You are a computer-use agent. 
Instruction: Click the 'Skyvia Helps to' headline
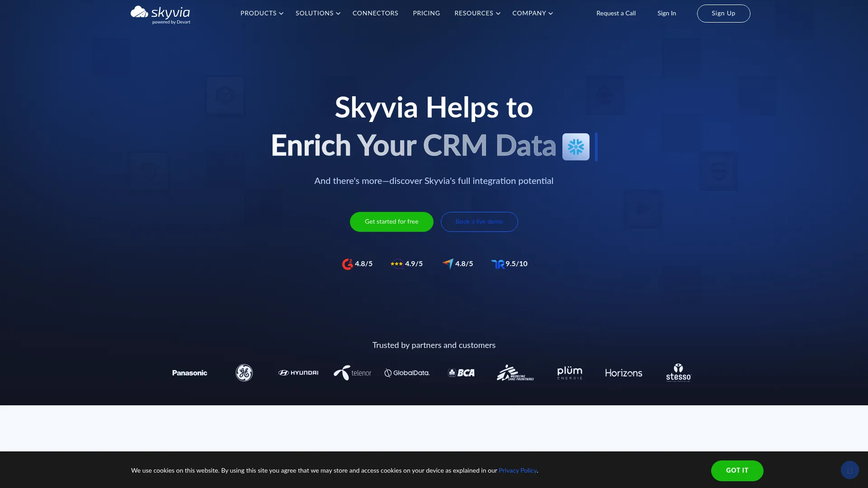click(x=434, y=108)
